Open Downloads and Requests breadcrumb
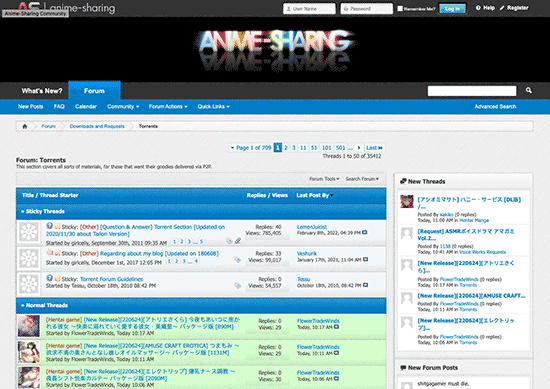The image size is (550, 389). tap(97, 126)
